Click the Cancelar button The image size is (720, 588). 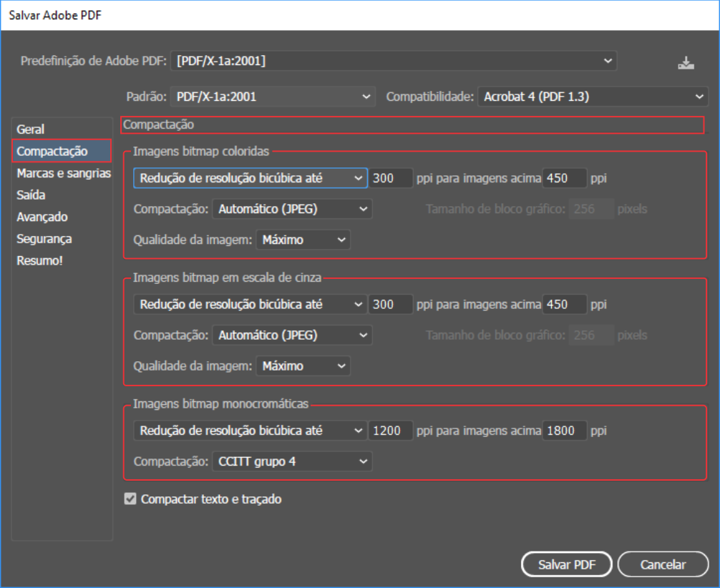tap(663, 564)
